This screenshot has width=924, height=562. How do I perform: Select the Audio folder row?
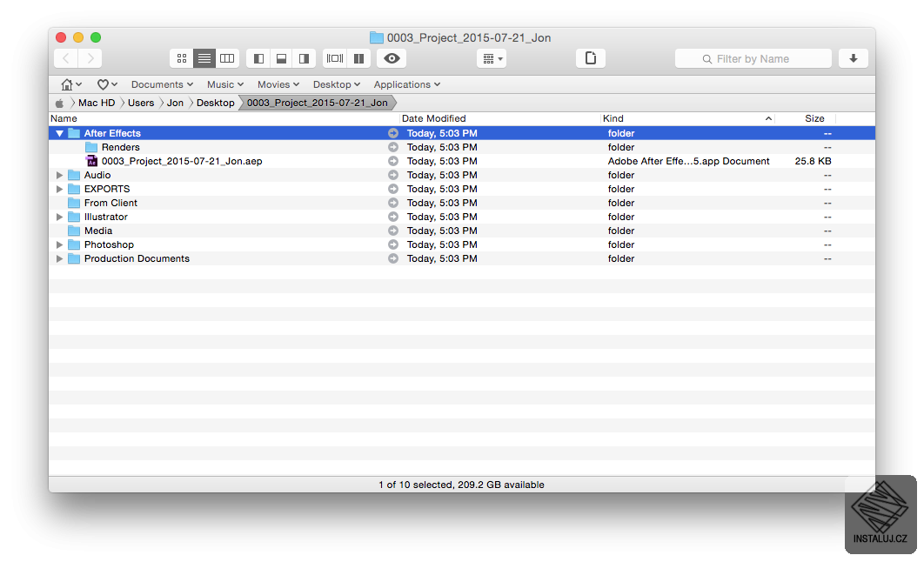point(462,175)
